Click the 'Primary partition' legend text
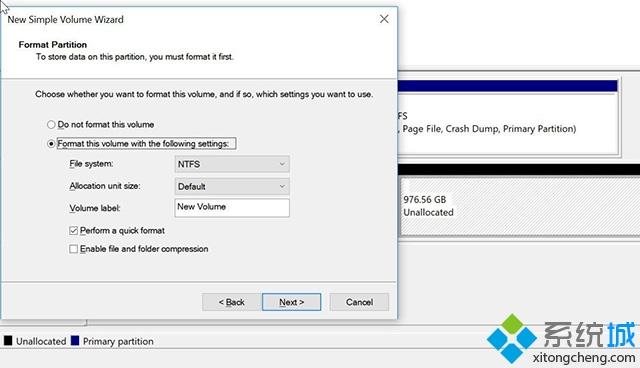 [118, 341]
